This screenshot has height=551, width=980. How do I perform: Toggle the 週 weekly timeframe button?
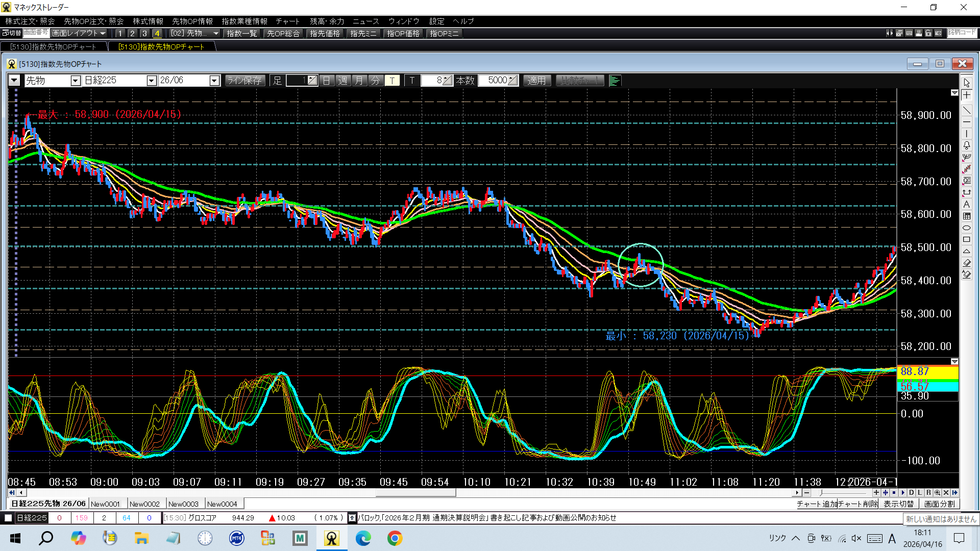(343, 81)
